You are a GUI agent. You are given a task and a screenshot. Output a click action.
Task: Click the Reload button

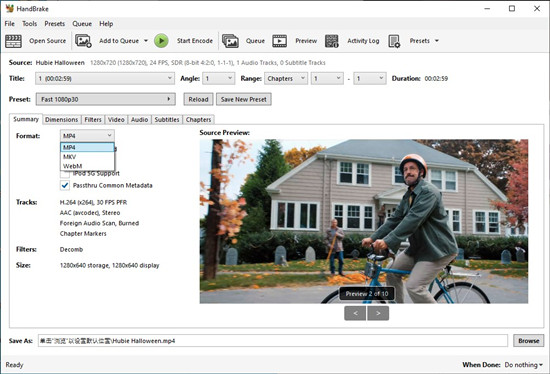(x=199, y=99)
